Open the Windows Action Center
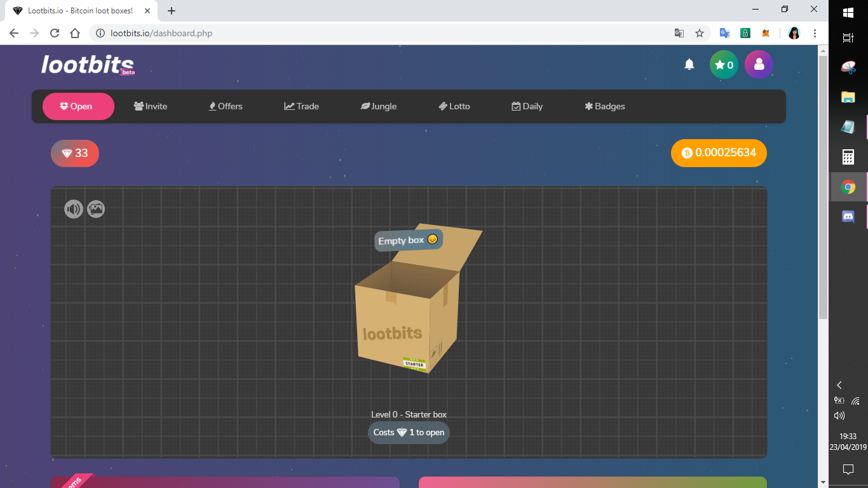Viewport: 868px width, 488px height. tap(848, 470)
